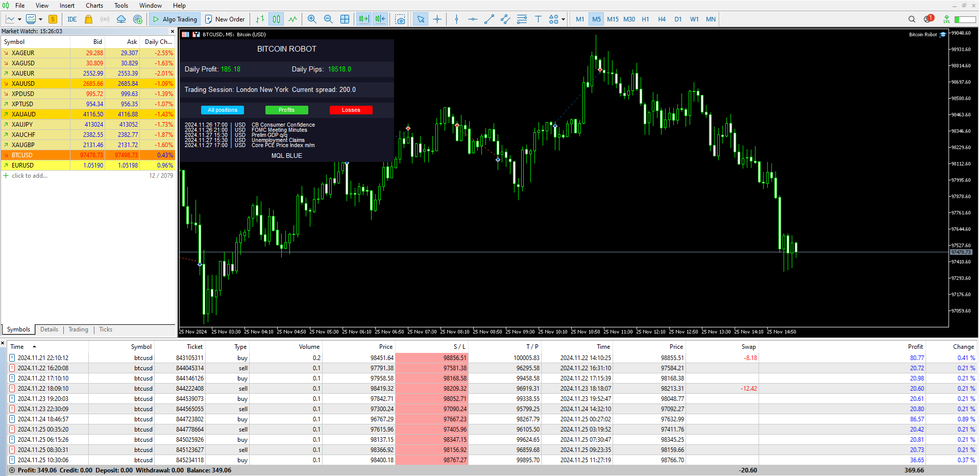Open the Charts menu
This screenshot has width=980, height=476.
point(94,6)
